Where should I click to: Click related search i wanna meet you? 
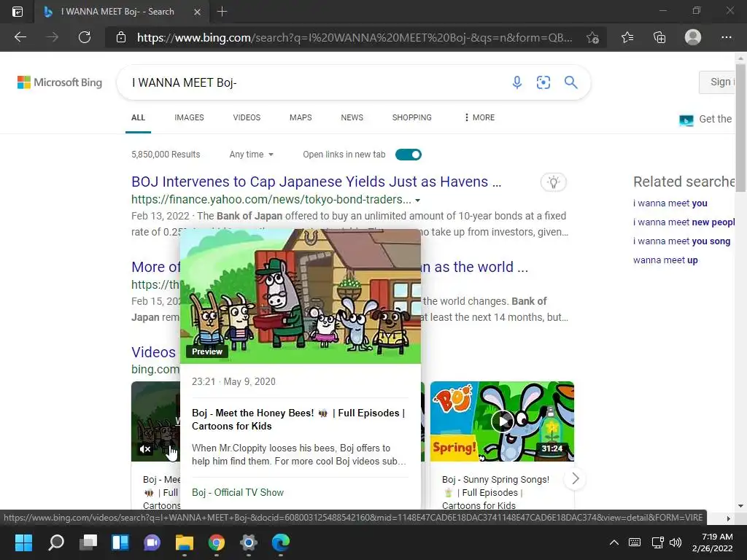point(670,203)
